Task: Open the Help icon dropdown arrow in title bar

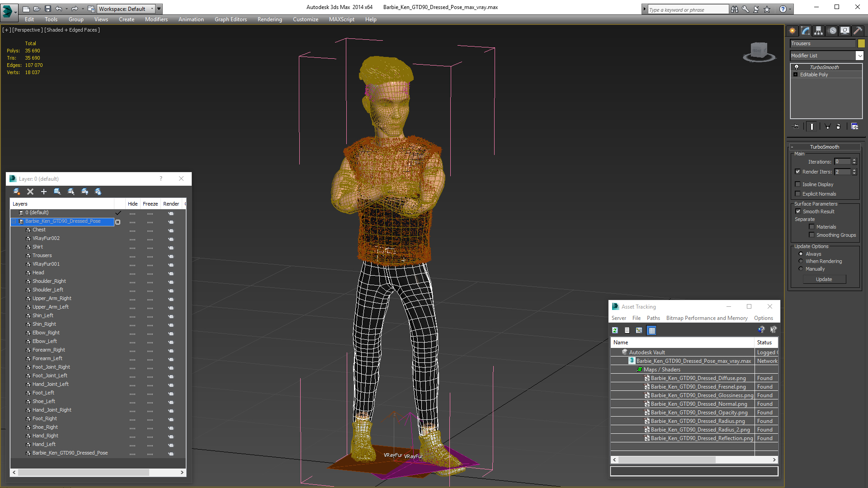Action: pos(790,9)
